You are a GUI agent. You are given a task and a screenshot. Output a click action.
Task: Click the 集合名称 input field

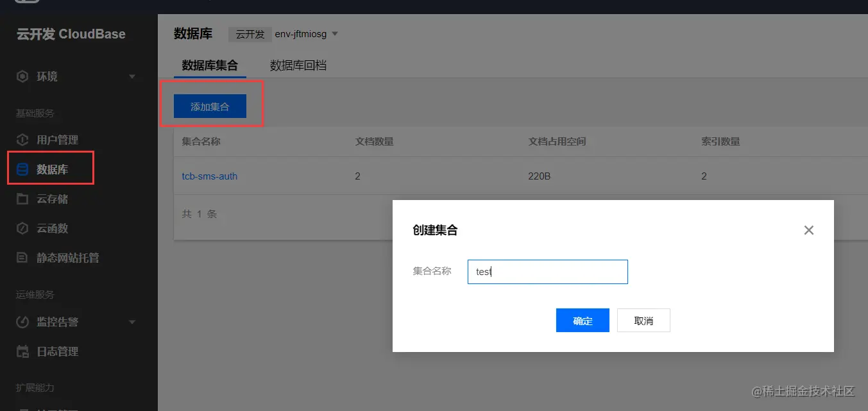click(x=547, y=271)
